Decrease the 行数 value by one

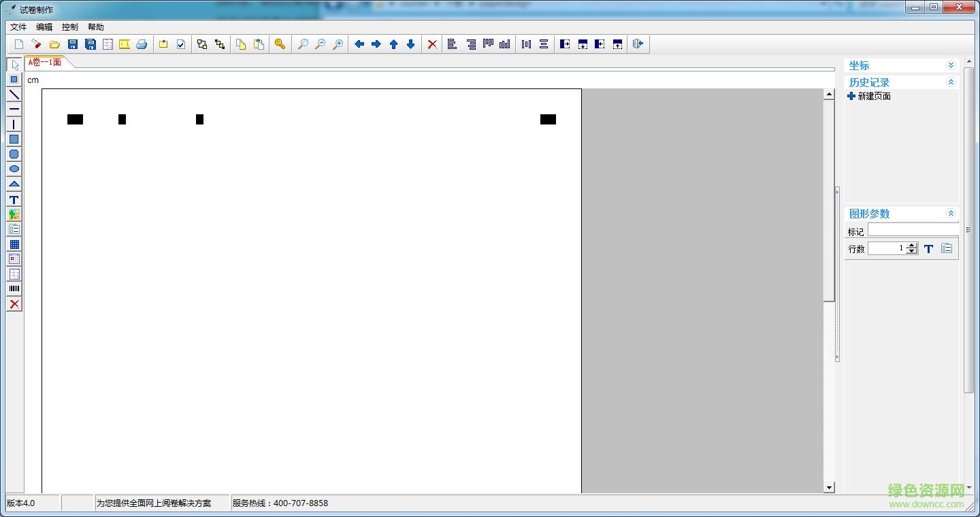point(912,252)
